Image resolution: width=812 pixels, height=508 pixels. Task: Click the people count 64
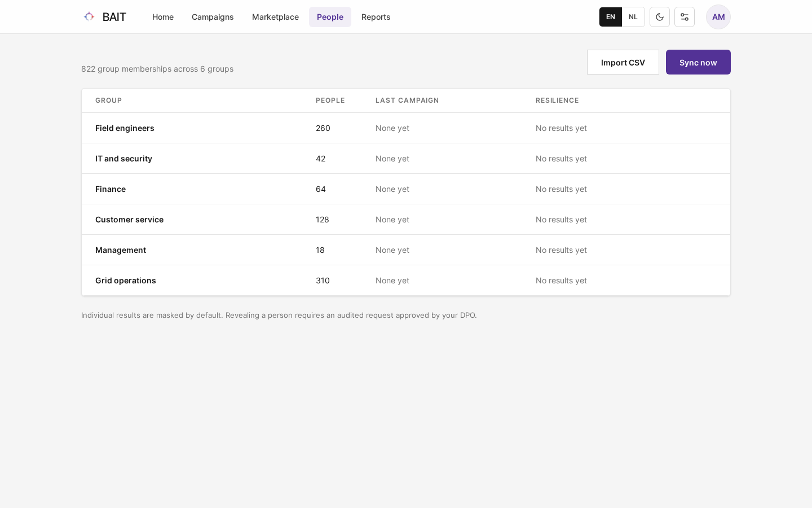(321, 189)
